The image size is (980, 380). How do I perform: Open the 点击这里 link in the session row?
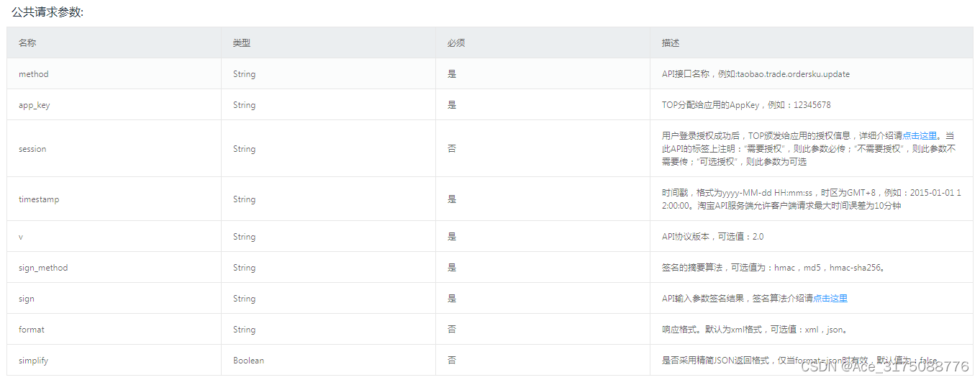point(920,135)
